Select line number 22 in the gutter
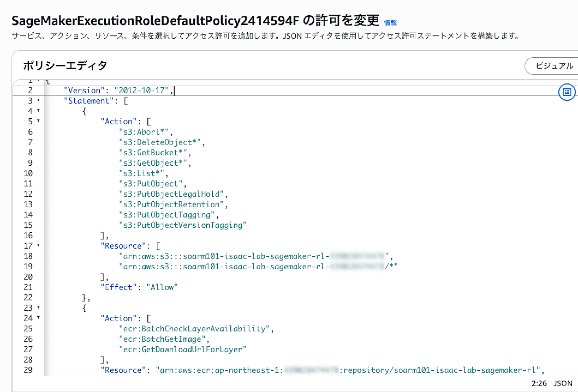Viewport: 578px width, 392px height. click(x=28, y=298)
